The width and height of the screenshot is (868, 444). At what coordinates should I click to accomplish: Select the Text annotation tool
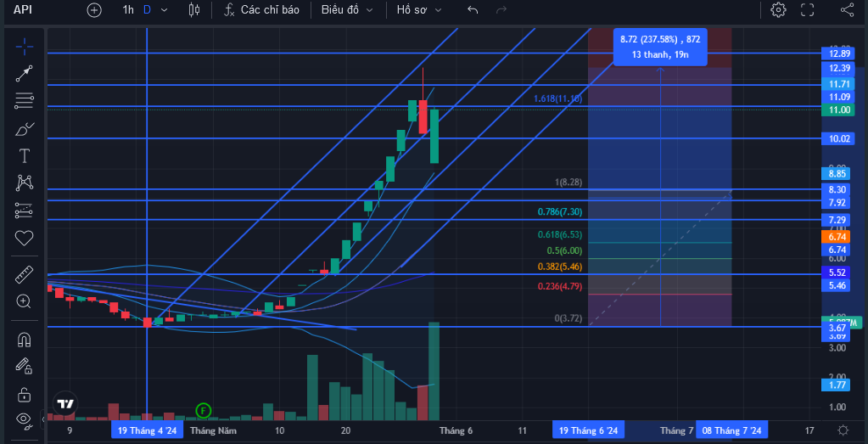(24, 156)
